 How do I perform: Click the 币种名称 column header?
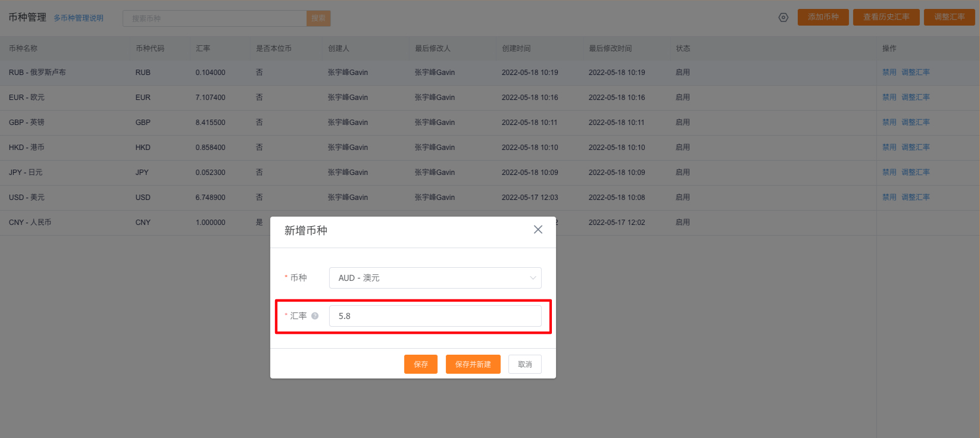coord(23,49)
